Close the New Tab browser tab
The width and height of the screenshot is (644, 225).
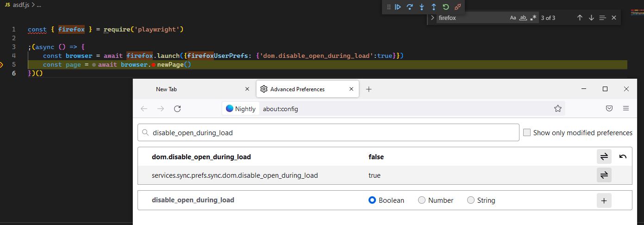248,89
